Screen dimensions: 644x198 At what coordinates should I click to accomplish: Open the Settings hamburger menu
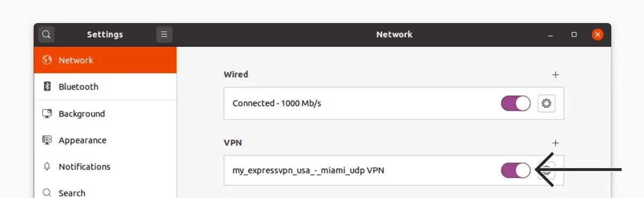click(164, 34)
